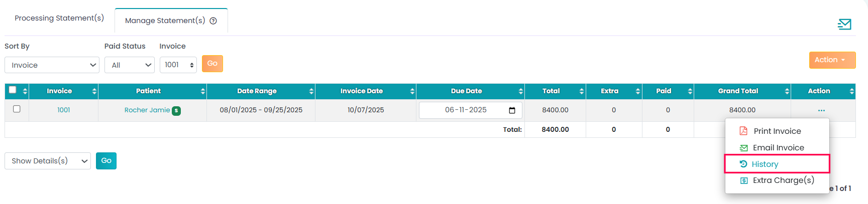Click the orange Go button beside Invoice filter

212,64
